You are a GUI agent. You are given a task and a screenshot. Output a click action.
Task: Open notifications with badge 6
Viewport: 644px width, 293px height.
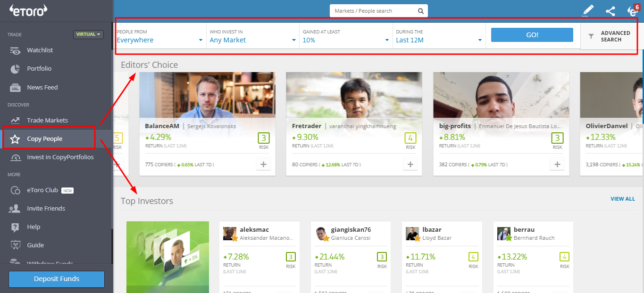click(633, 10)
